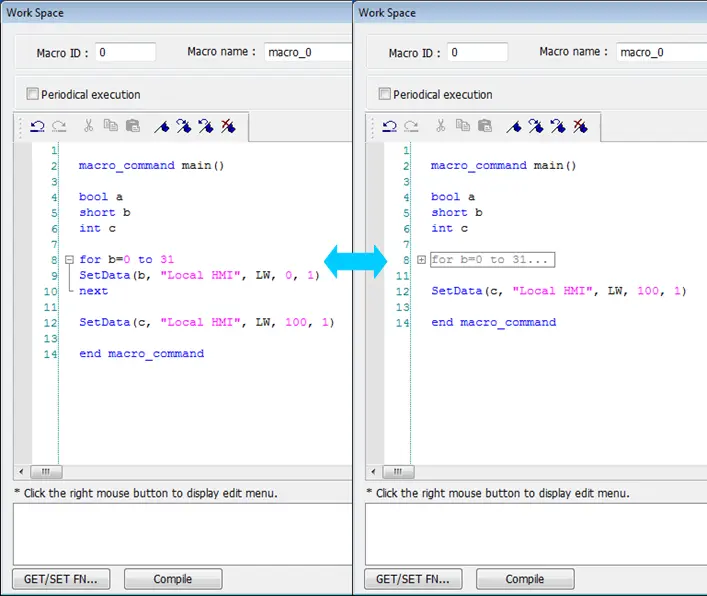Click "int c" line in right editor

[450, 228]
